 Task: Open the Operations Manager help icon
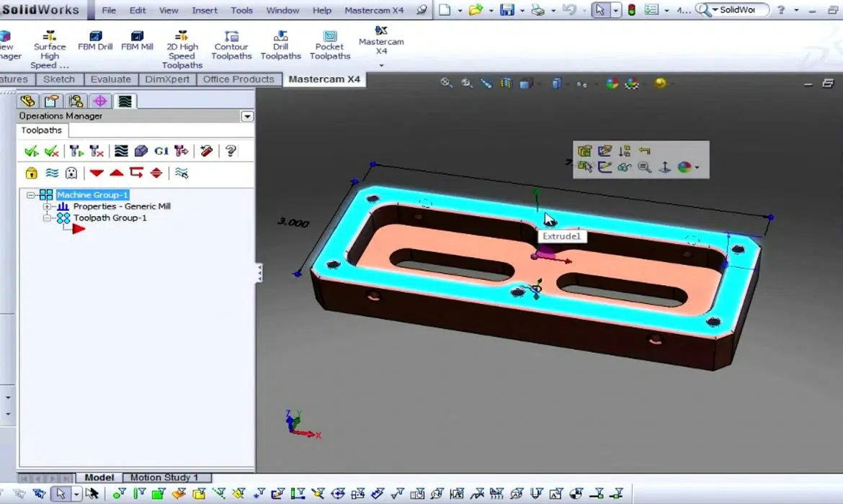pyautogui.click(x=231, y=151)
